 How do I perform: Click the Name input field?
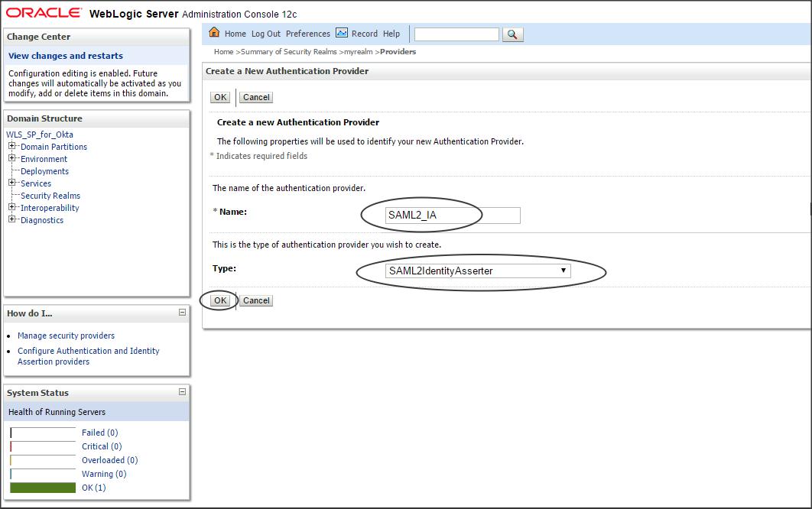point(453,216)
